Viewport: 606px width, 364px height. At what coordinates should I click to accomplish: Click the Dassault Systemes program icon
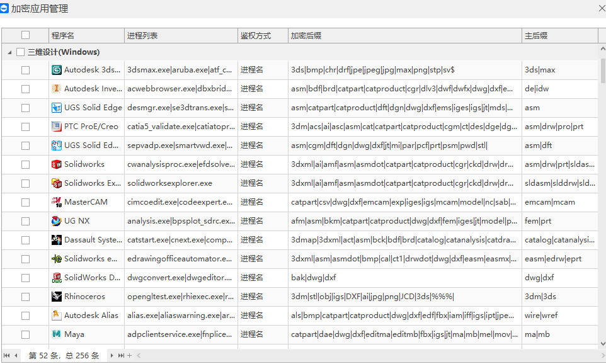point(57,240)
